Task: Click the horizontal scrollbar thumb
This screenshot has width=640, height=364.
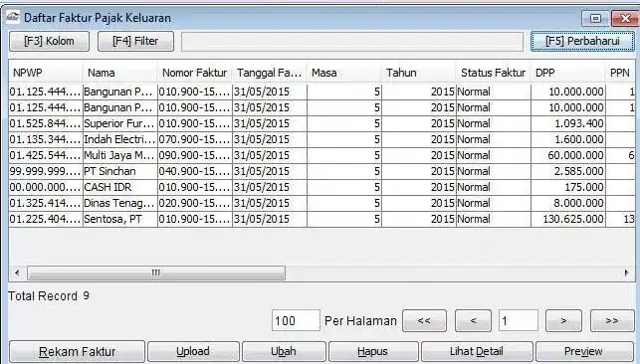Action: point(156,273)
